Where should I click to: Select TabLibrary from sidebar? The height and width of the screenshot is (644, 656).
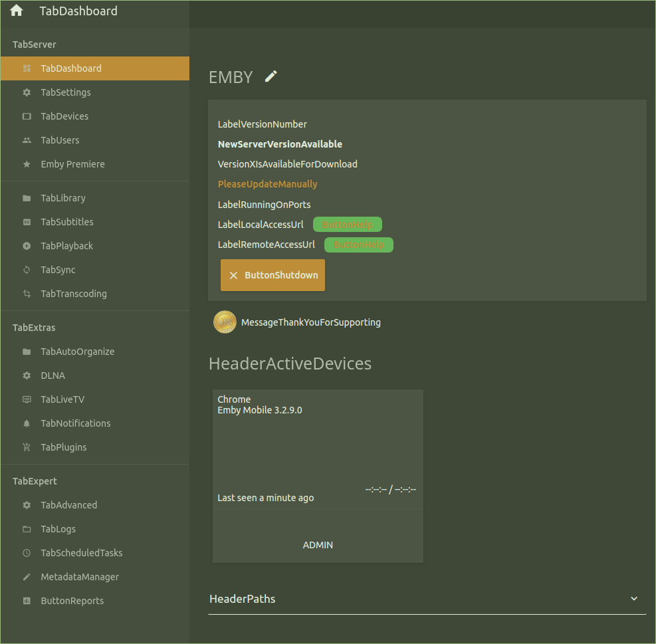[x=95, y=198]
